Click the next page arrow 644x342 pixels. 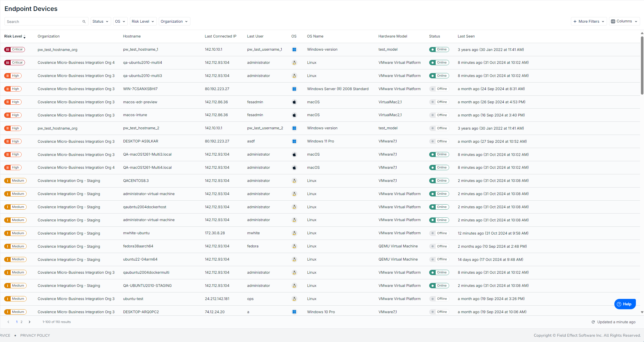pos(30,322)
